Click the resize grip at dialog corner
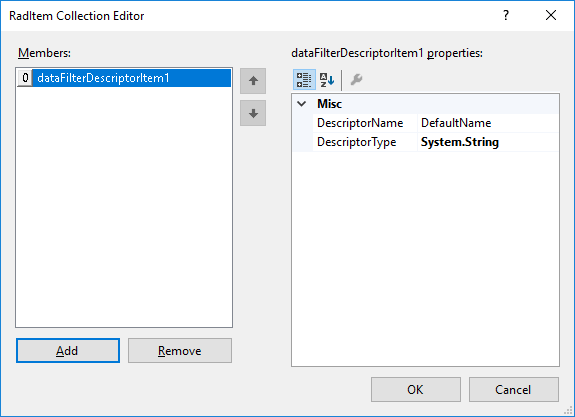The image size is (575, 417). (x=569, y=411)
